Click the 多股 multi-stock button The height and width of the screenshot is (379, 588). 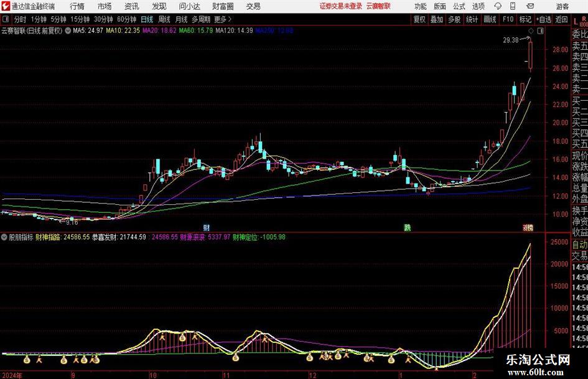coord(454,19)
